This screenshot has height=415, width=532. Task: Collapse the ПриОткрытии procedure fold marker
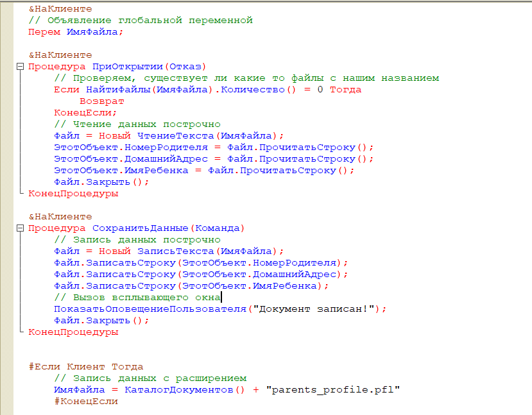point(21,67)
